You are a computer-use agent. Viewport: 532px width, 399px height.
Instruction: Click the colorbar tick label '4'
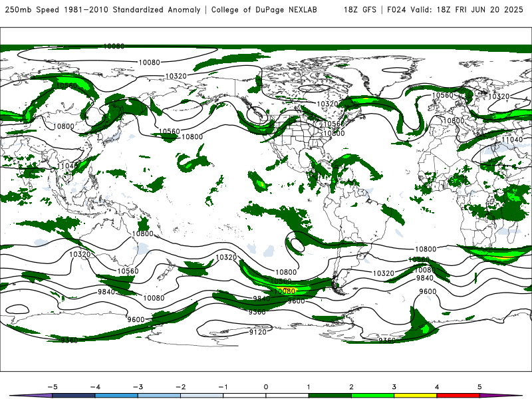pos(437,387)
